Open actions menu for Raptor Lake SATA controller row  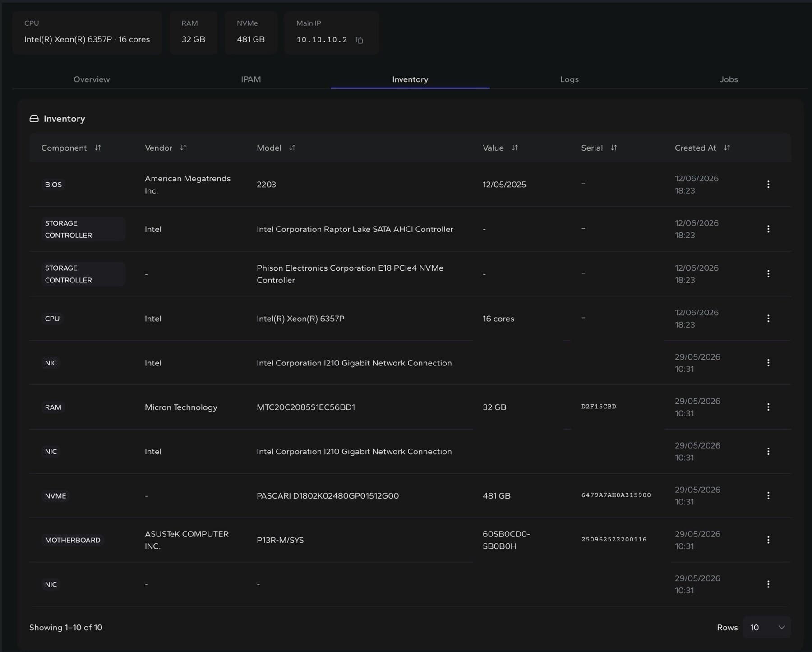[x=768, y=229]
